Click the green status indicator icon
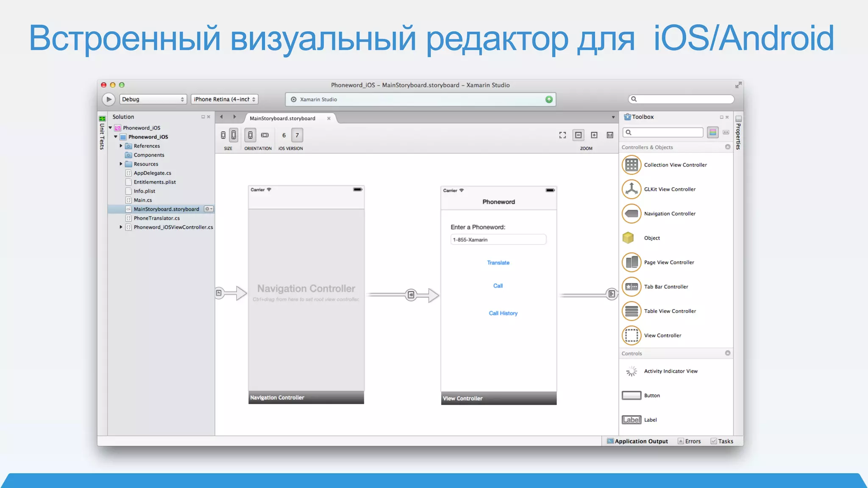Image resolution: width=868 pixels, height=488 pixels. pos(549,99)
